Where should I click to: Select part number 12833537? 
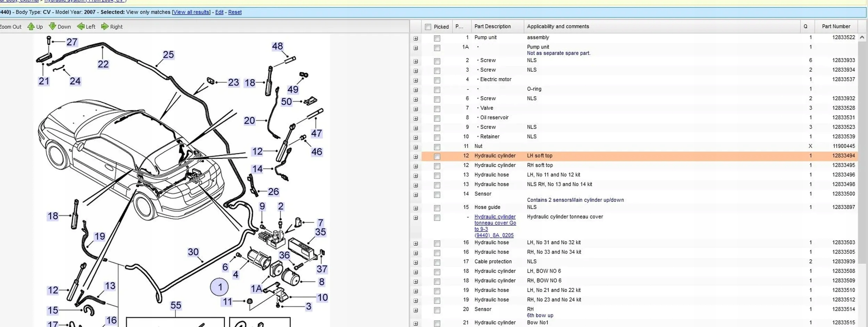point(844,79)
